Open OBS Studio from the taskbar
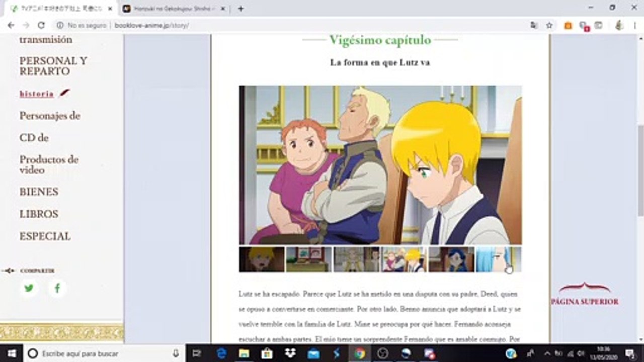Image resolution: width=644 pixels, height=362 pixels. [382, 353]
